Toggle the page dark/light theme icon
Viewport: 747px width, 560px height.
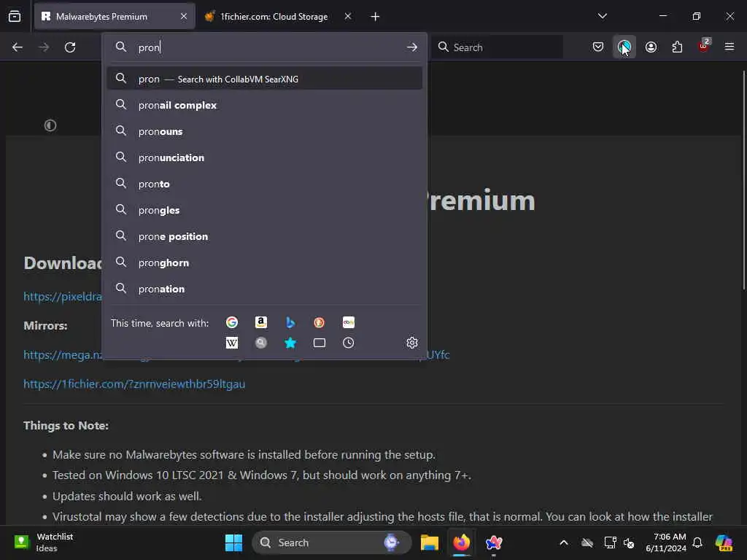point(50,125)
